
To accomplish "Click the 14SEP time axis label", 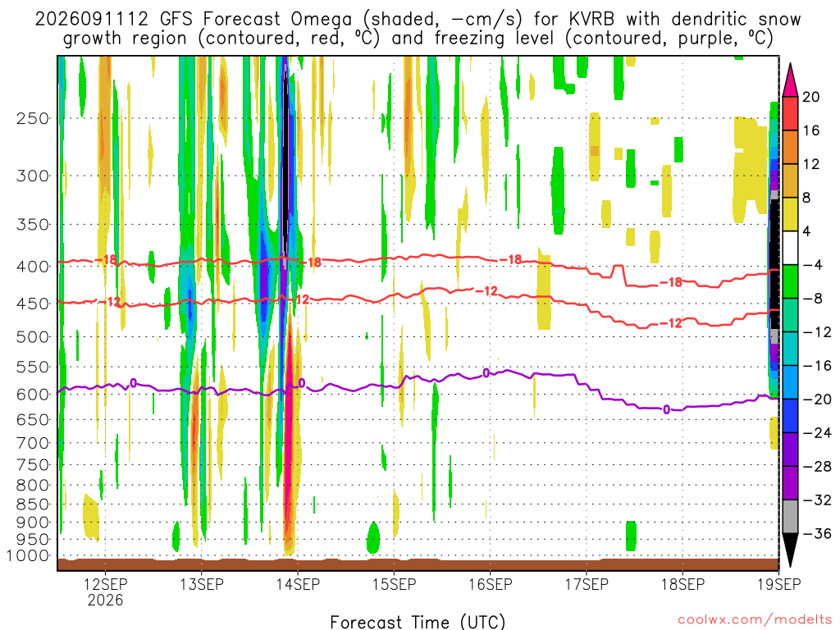I will (298, 584).
